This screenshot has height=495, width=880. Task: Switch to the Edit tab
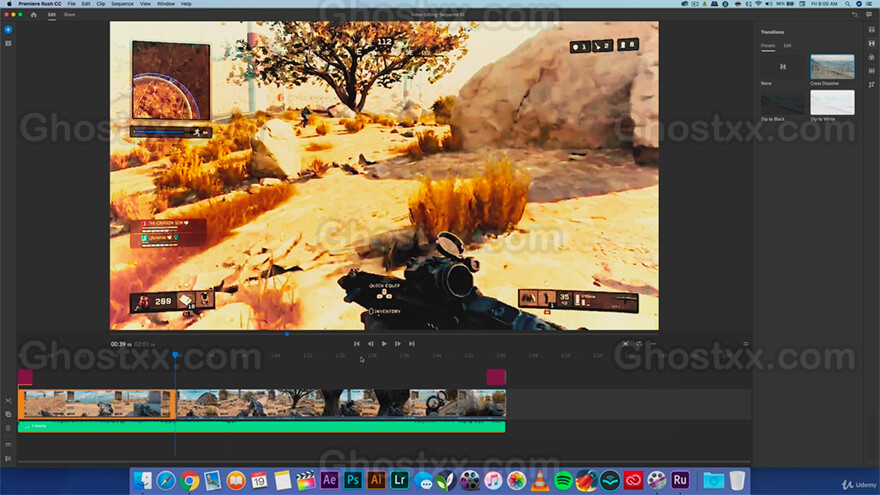[52, 15]
